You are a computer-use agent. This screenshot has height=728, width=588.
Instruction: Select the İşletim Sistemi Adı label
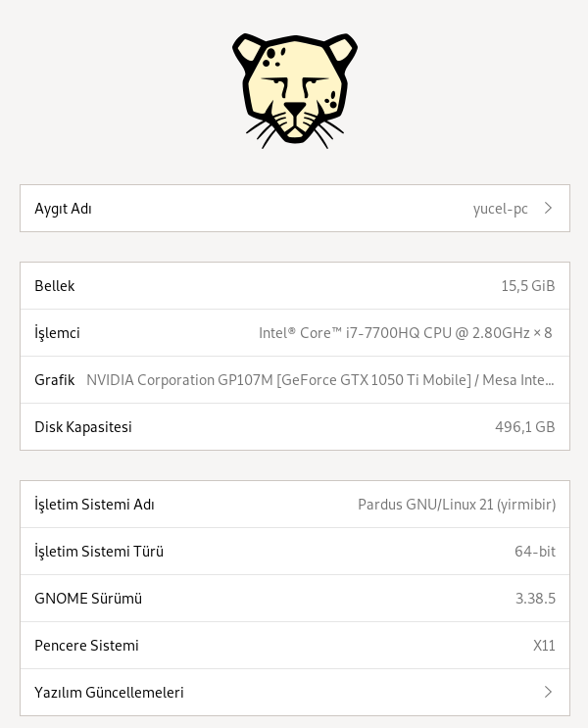pos(94,505)
